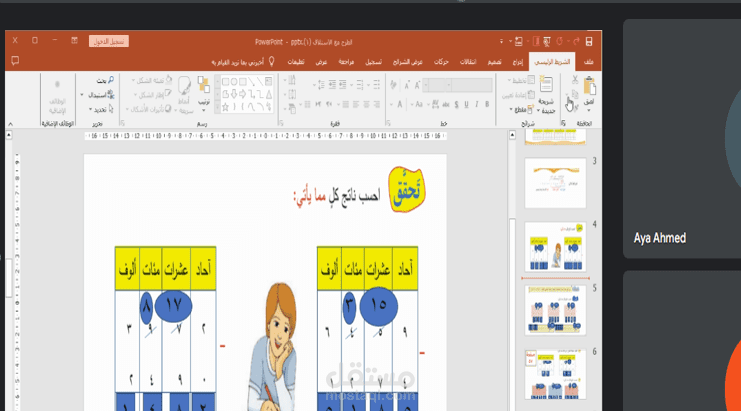Click Decrease Font Size icon
Screen dimensions: 741x411
click(x=406, y=85)
